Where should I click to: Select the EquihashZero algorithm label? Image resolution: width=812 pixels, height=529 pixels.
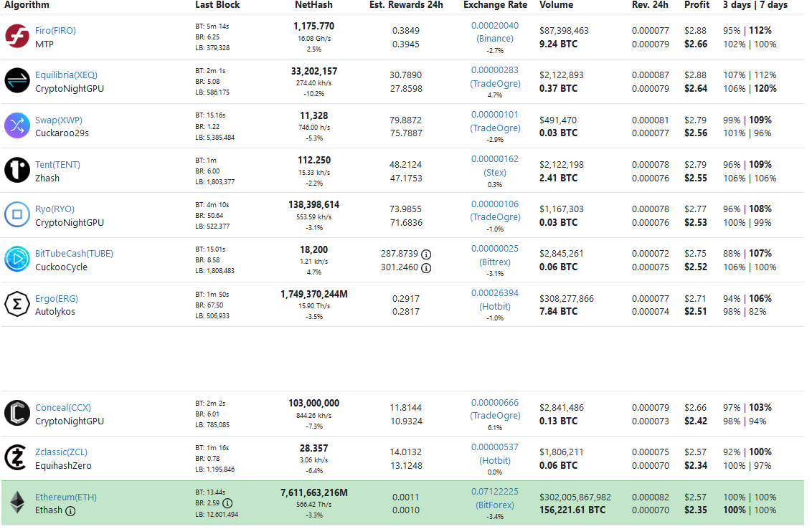pyautogui.click(x=63, y=466)
